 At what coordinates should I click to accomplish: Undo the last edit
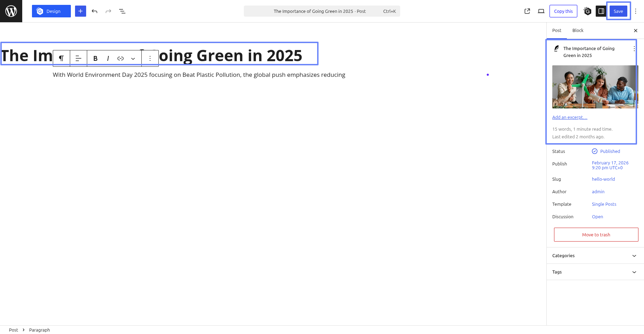click(x=94, y=11)
